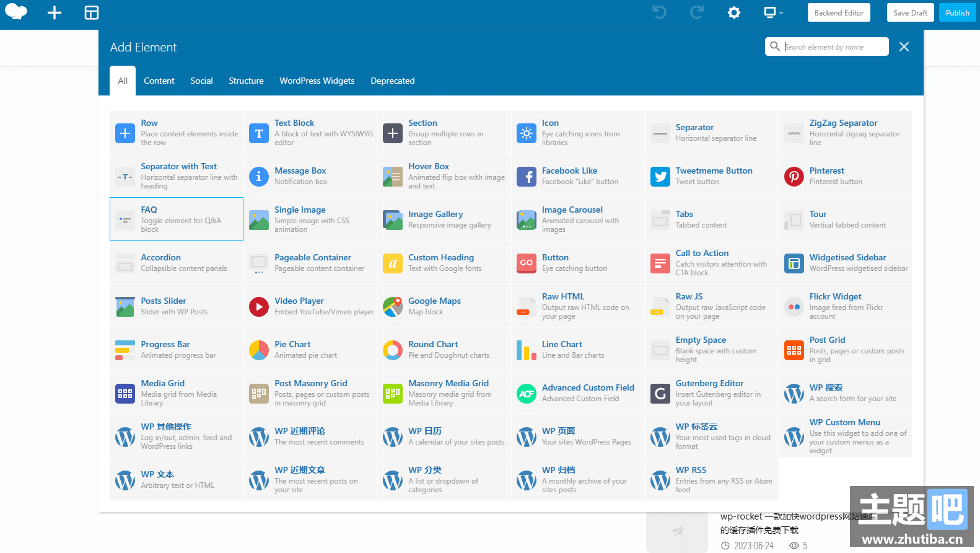Choose the Media Grid element
The width and height of the screenshot is (980, 553).
[x=177, y=392]
